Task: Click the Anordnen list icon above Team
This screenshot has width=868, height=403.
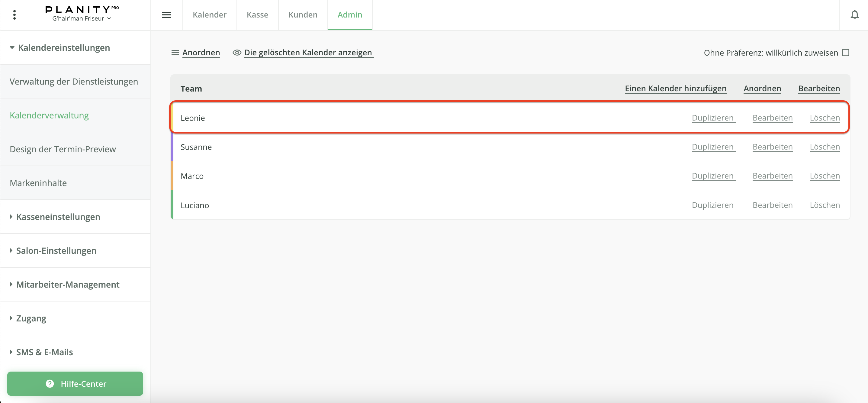Action: (175, 53)
